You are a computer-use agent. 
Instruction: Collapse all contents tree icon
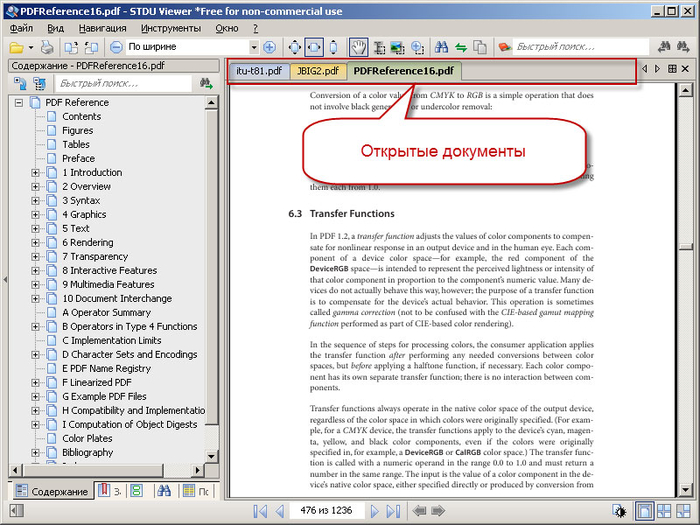(x=40, y=83)
